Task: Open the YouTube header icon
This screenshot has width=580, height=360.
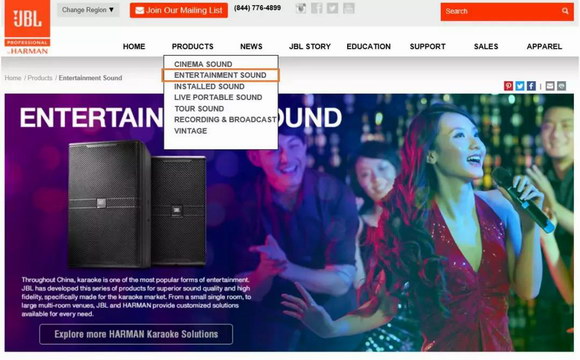Action: click(348, 8)
